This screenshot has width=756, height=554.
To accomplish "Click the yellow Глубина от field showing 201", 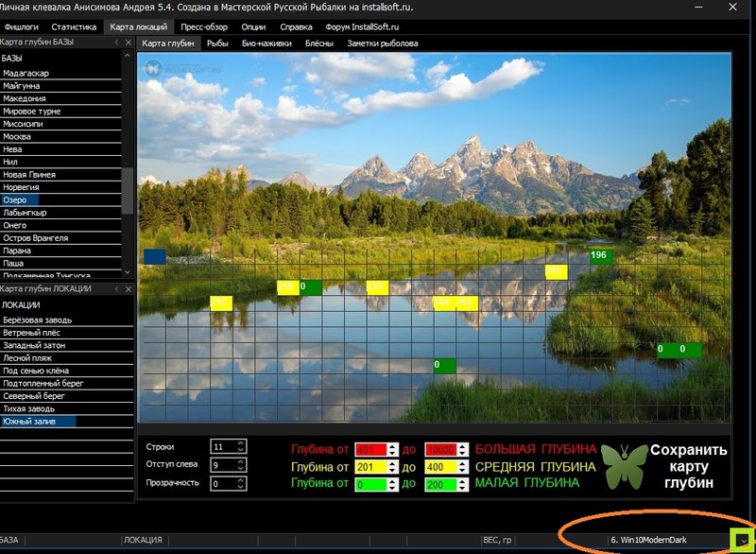I will point(370,467).
